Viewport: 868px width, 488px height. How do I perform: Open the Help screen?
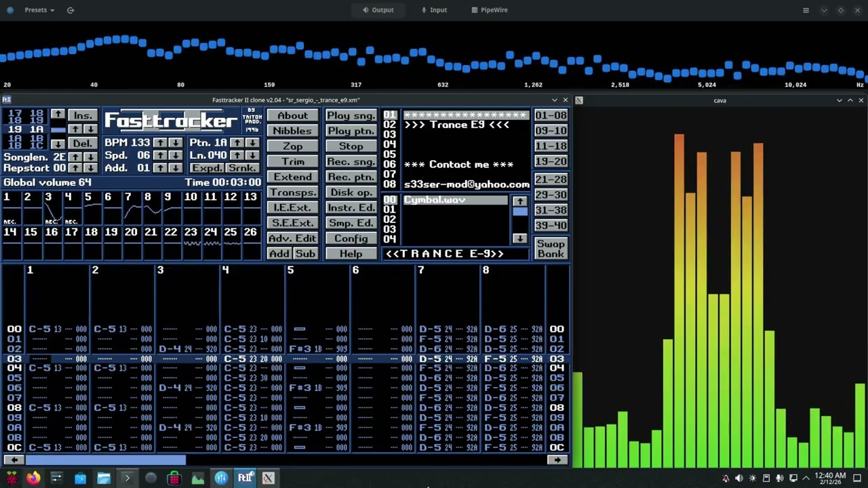click(x=351, y=253)
